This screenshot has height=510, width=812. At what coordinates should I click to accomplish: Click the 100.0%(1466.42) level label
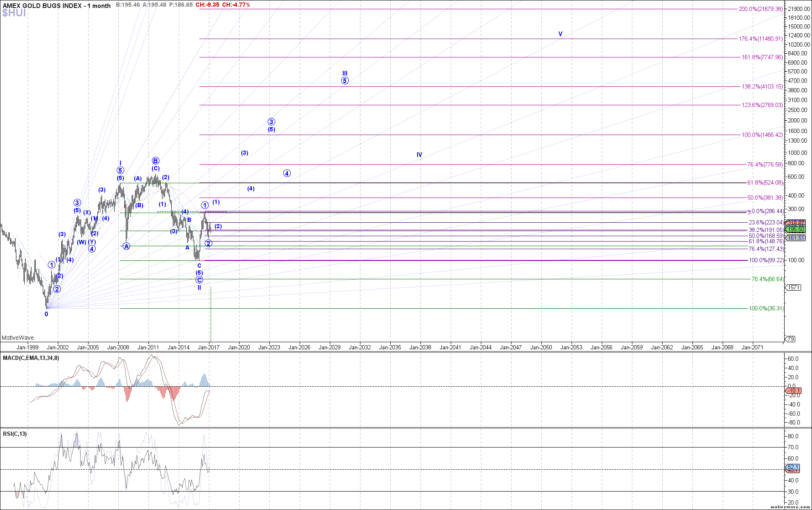click(x=762, y=135)
